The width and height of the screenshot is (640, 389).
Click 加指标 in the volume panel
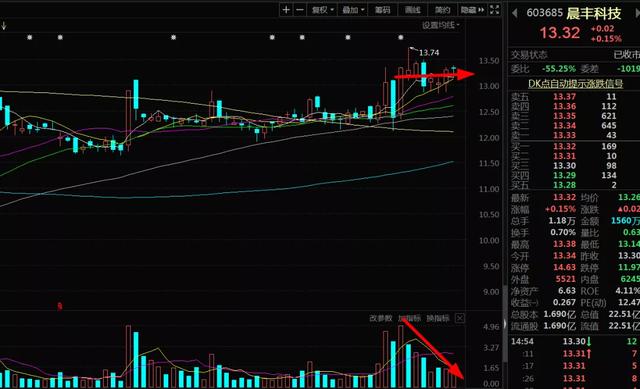click(x=409, y=318)
